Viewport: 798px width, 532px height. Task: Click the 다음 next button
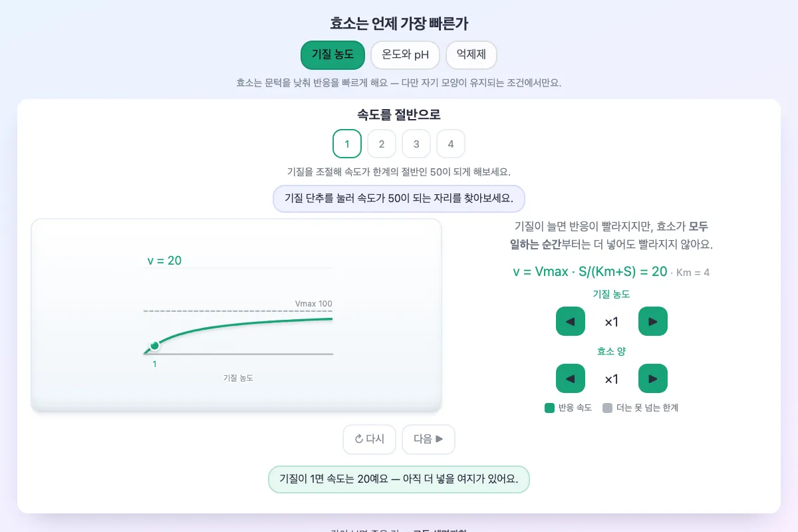click(428, 440)
